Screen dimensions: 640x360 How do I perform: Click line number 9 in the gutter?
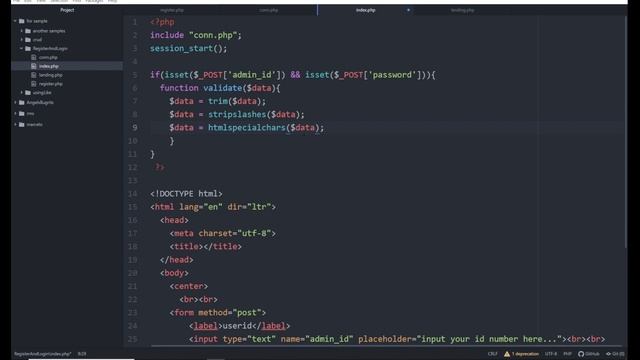pos(135,128)
